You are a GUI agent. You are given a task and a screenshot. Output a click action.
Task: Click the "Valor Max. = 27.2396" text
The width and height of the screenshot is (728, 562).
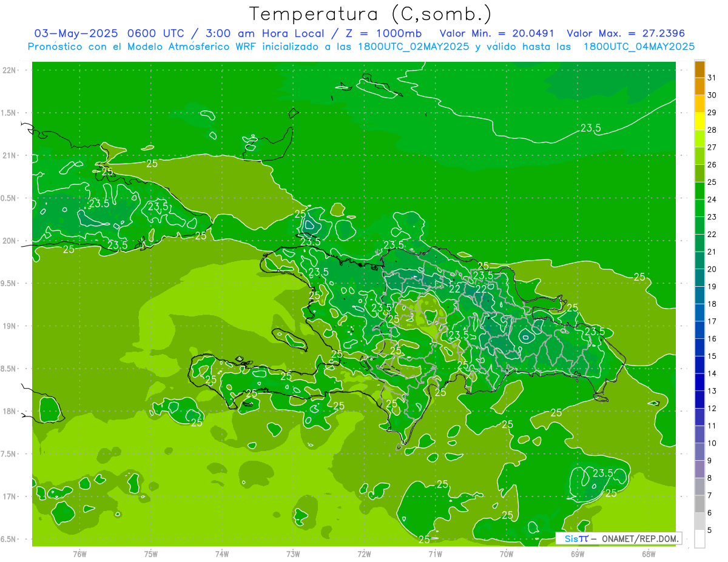(x=626, y=33)
